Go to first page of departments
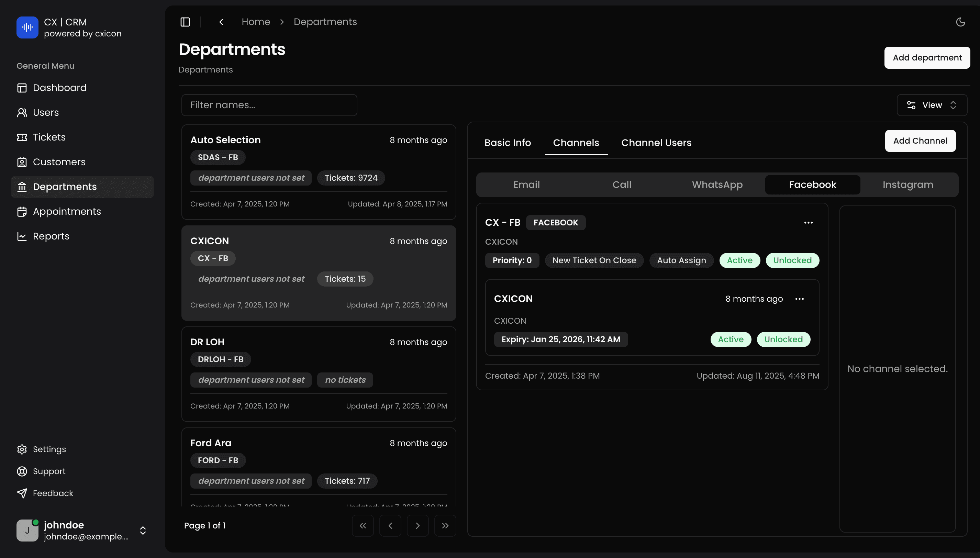 [363, 525]
